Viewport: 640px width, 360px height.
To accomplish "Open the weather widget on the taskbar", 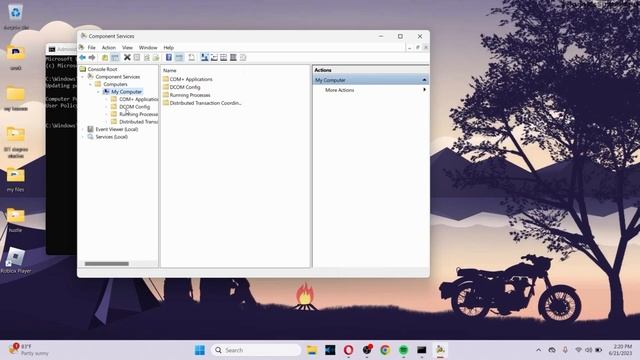I will tap(29, 350).
